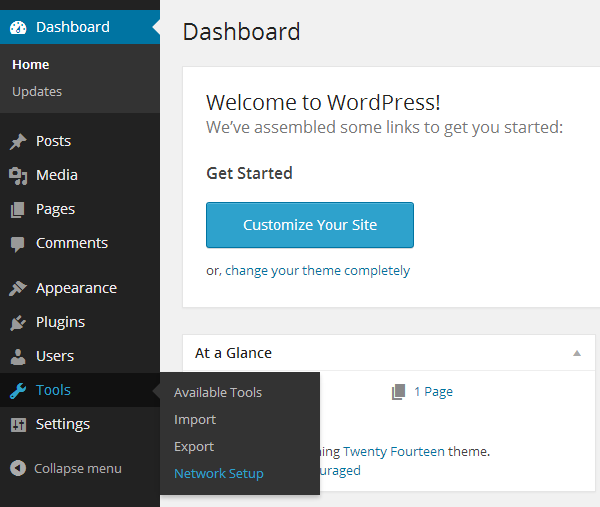The height and width of the screenshot is (507, 600).
Task: Click the Pages icon in sidebar
Action: click(18, 210)
